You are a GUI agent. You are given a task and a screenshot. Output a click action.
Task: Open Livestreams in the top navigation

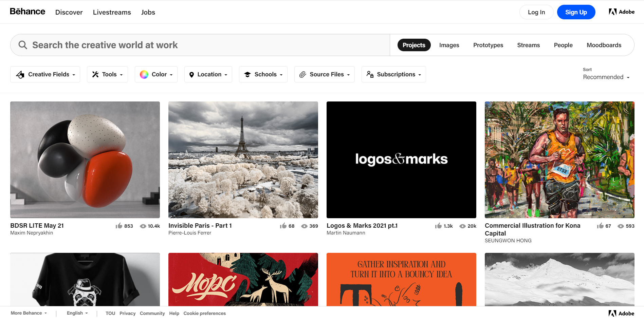coord(112,12)
